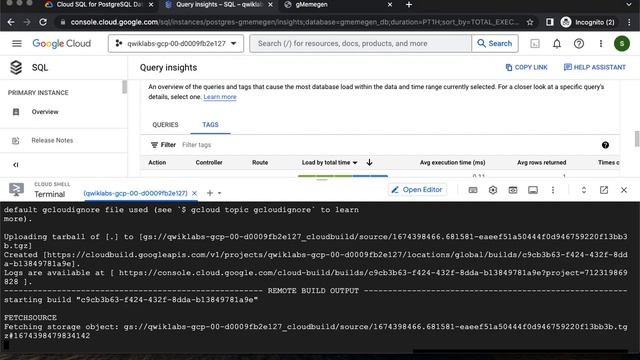The width and height of the screenshot is (640, 360).
Task: Click the Cloud Shell web preview icon
Action: point(513,190)
